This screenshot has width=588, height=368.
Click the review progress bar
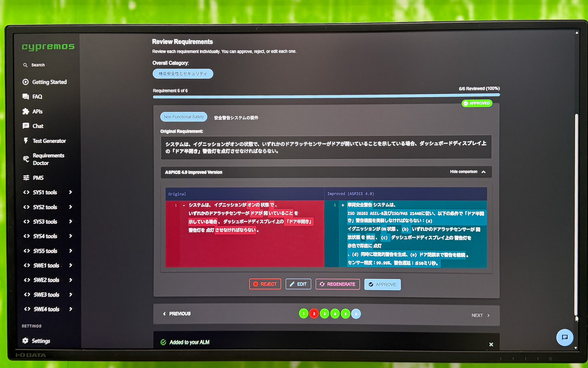(326, 96)
